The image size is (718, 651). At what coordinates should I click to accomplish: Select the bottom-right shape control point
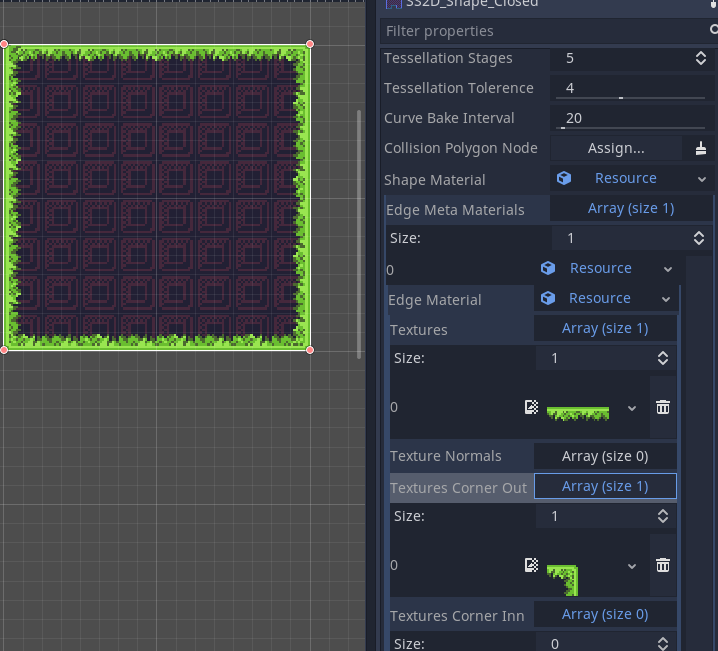[310, 350]
